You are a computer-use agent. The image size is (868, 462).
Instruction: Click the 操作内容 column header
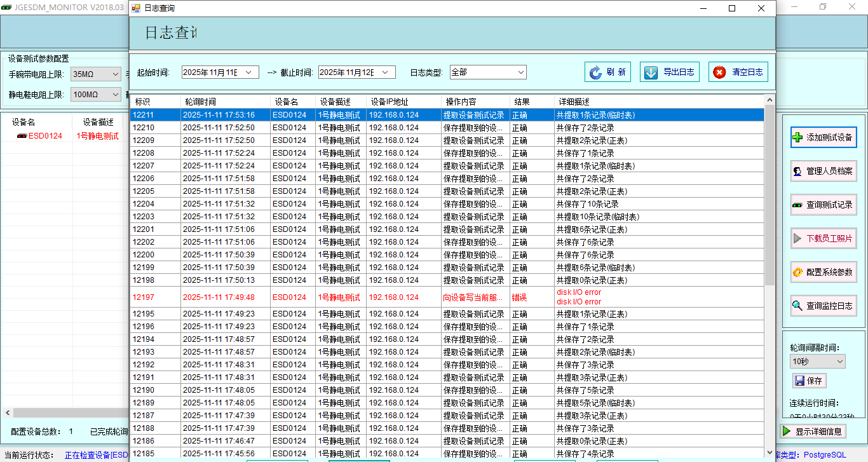point(475,102)
